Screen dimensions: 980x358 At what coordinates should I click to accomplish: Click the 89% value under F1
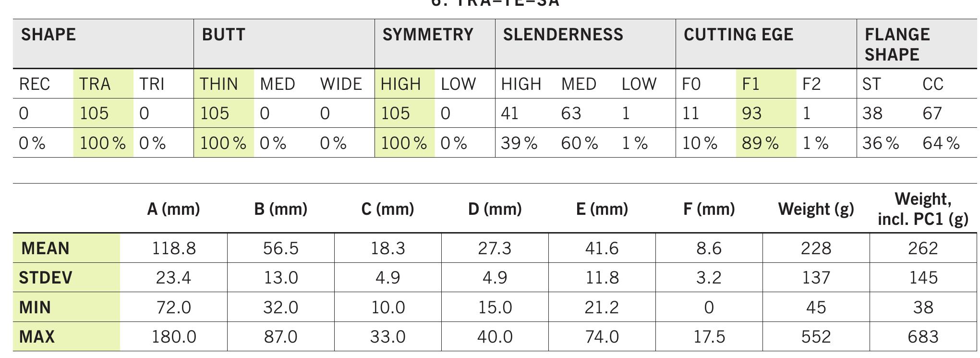pyautogui.click(x=761, y=143)
